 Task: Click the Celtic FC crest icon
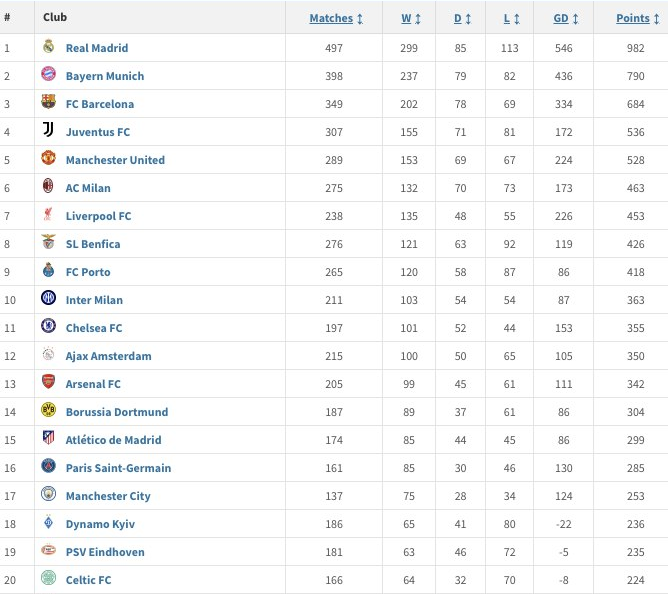click(48, 578)
